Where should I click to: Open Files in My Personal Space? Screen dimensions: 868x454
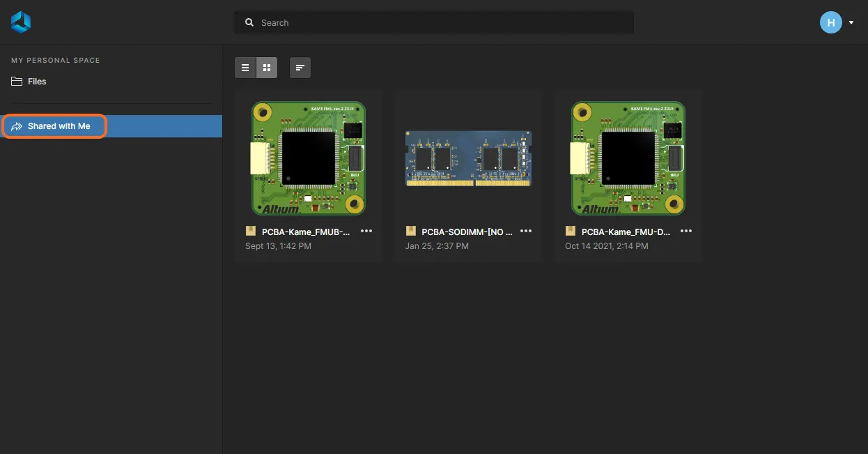click(37, 82)
